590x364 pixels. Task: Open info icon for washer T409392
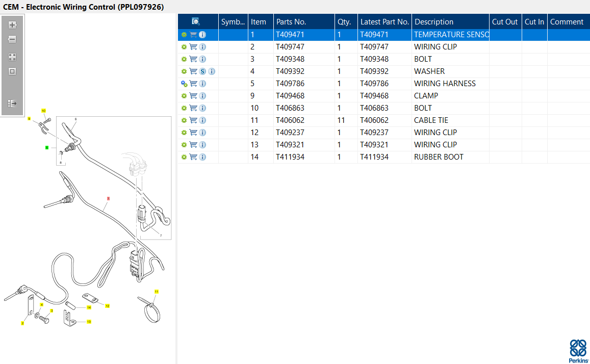(x=212, y=71)
